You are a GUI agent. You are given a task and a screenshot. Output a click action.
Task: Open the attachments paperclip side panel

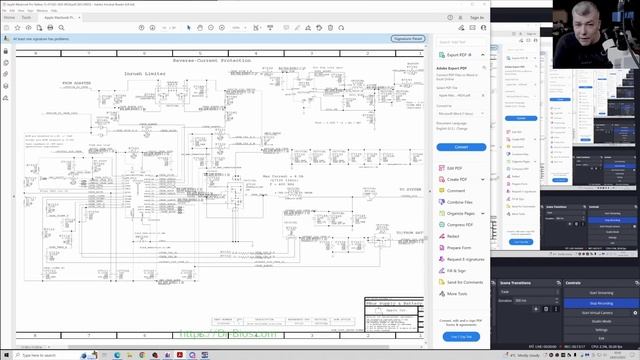(6, 74)
